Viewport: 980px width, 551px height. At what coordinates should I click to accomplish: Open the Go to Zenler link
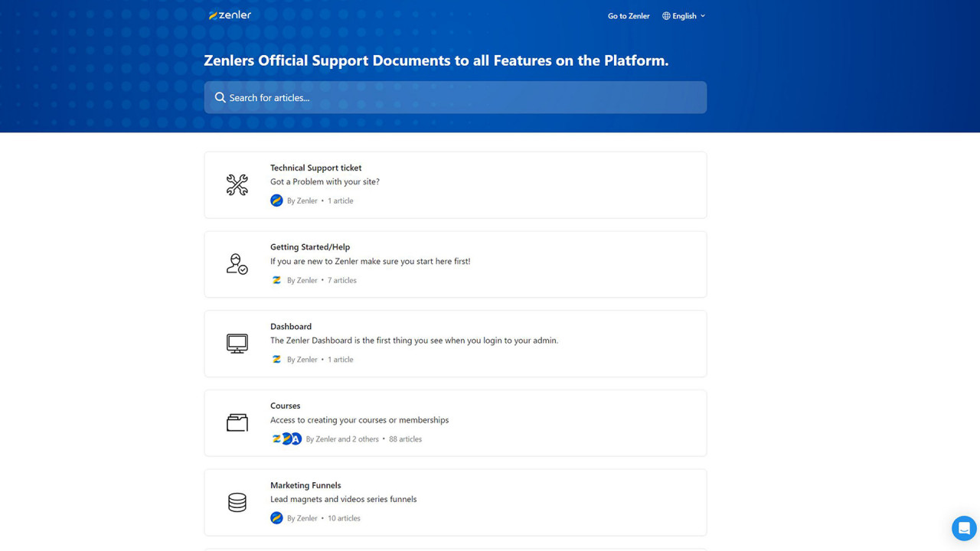coord(629,16)
